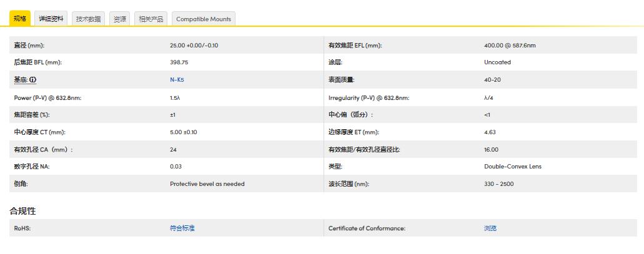Open the 技术数据 tab
This screenshot has height=254, width=644.
point(88,19)
